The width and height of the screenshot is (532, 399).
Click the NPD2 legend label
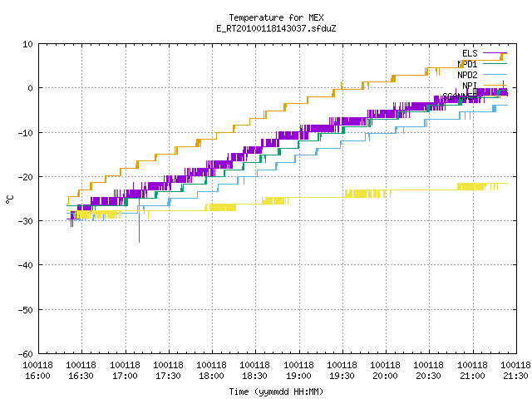click(467, 75)
